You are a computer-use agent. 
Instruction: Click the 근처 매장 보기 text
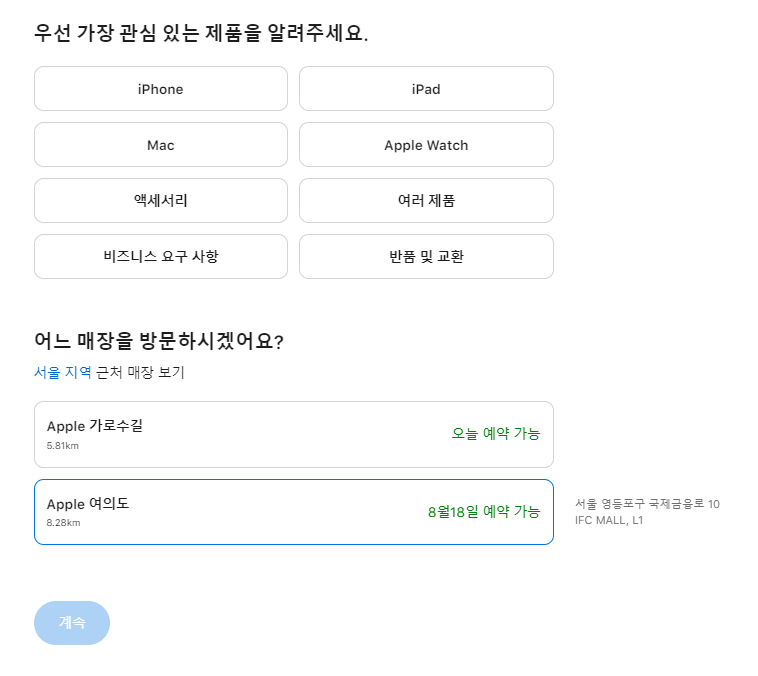140,372
